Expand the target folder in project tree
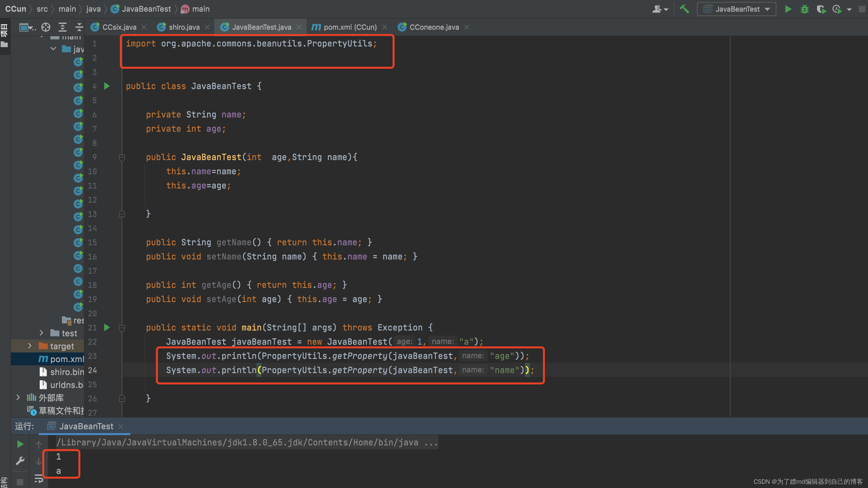The image size is (868, 488). [x=30, y=346]
